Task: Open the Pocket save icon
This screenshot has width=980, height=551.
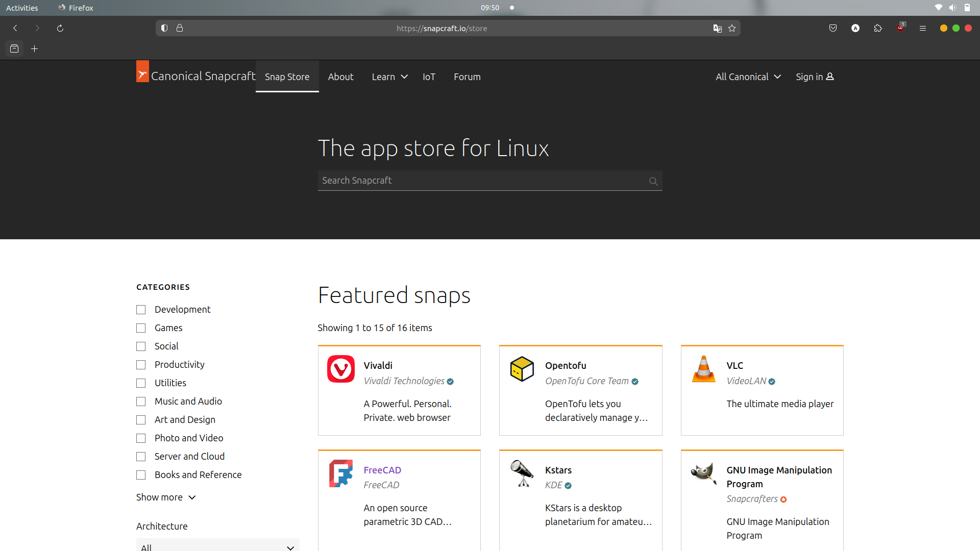Action: pyautogui.click(x=833, y=28)
